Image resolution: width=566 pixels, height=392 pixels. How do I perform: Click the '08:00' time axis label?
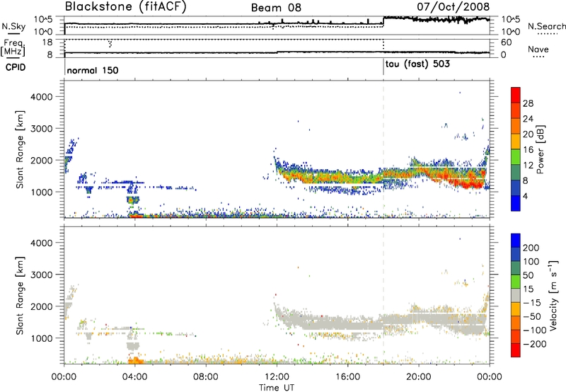click(x=206, y=377)
